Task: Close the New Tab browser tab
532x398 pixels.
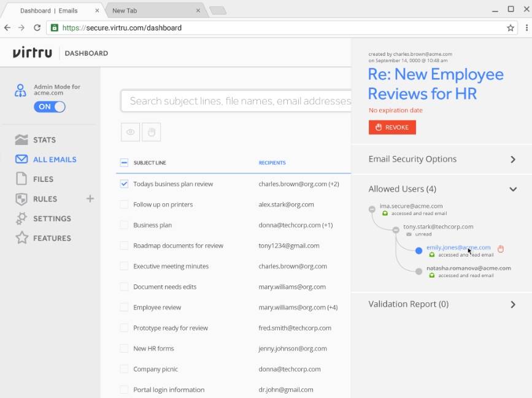Action: 198,10
